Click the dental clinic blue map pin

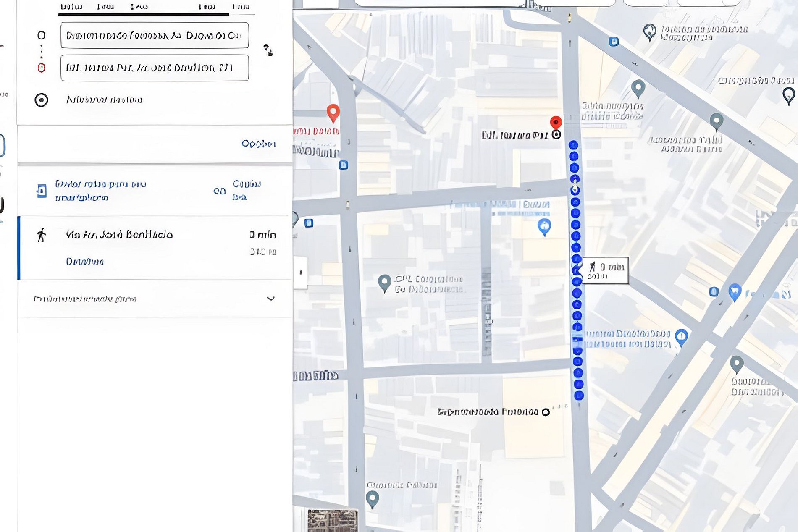click(x=735, y=292)
